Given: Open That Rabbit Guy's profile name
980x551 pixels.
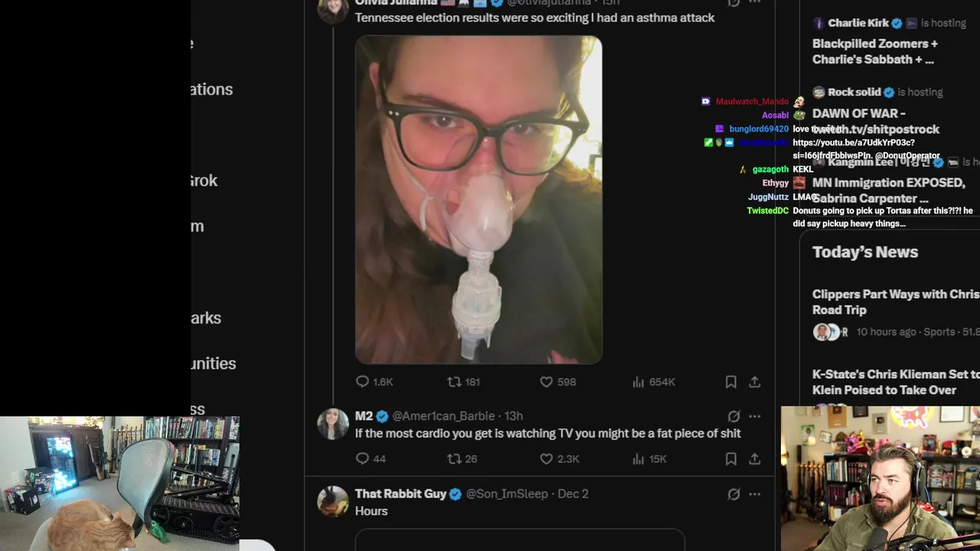Looking at the screenshot, I should pos(400,494).
